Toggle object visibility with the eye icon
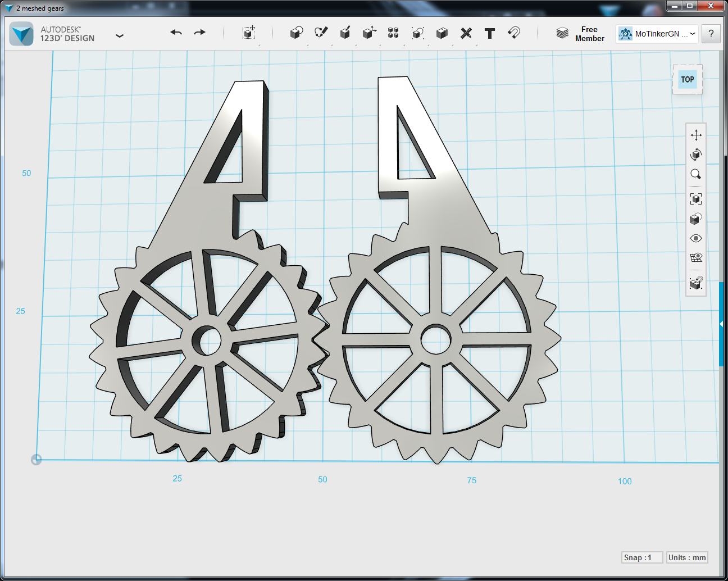Viewport: 728px width, 581px height. (695, 238)
